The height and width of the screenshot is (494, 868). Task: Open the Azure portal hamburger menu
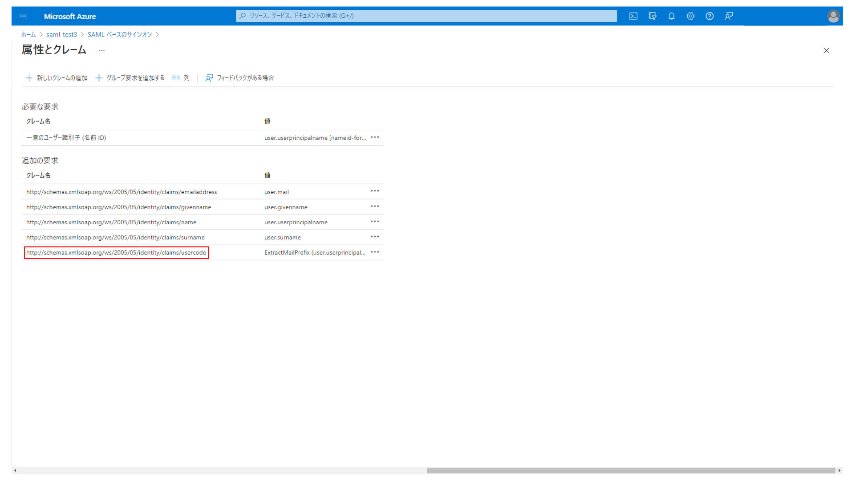click(x=23, y=16)
